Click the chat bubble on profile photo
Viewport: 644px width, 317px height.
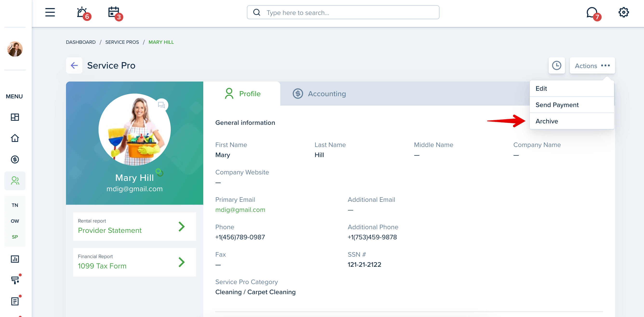162,105
